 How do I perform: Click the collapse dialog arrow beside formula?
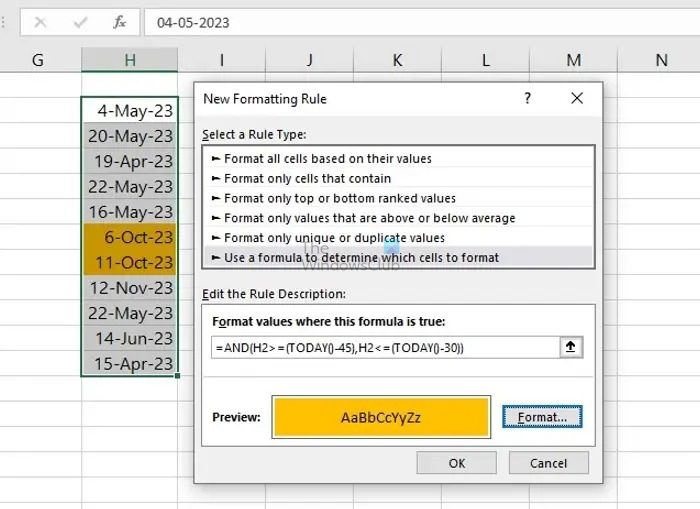coord(572,347)
